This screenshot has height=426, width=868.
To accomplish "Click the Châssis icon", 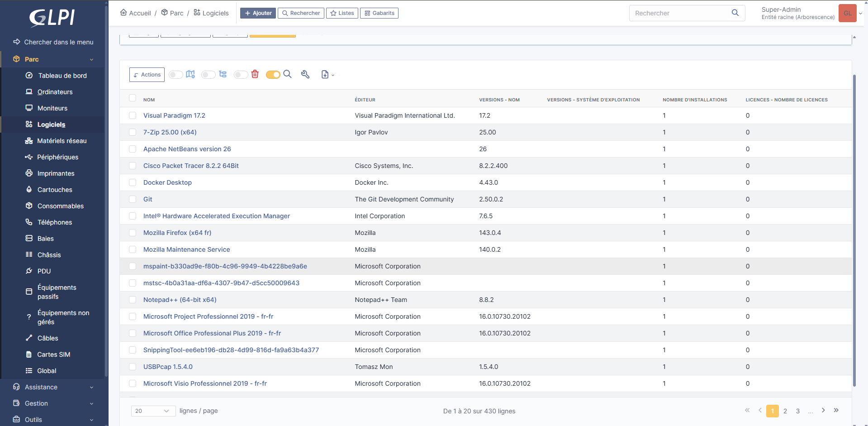I will coord(29,254).
